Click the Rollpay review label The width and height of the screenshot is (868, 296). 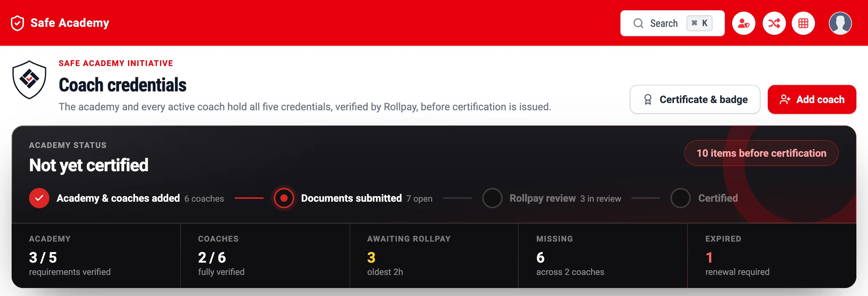pos(543,198)
